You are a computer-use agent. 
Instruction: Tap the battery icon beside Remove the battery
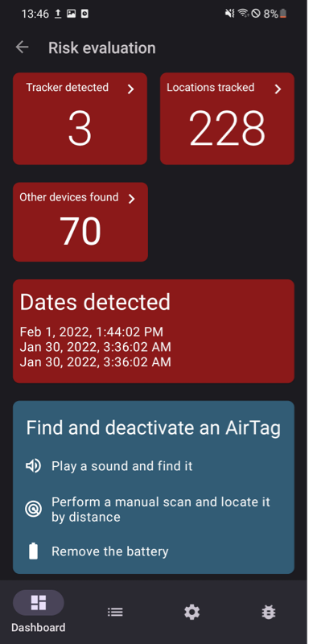pyautogui.click(x=33, y=551)
